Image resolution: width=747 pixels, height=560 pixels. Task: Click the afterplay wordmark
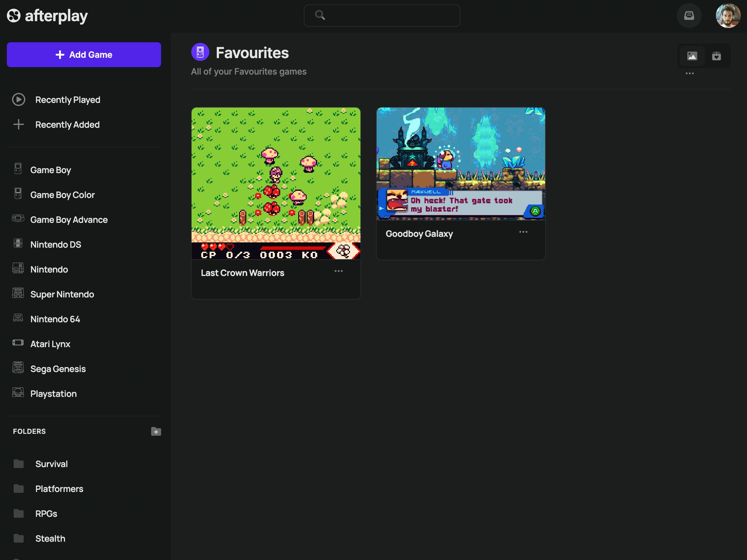coord(56,16)
